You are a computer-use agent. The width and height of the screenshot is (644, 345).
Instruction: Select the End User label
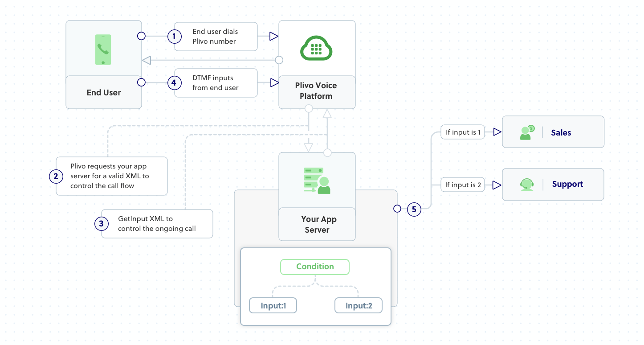click(104, 93)
